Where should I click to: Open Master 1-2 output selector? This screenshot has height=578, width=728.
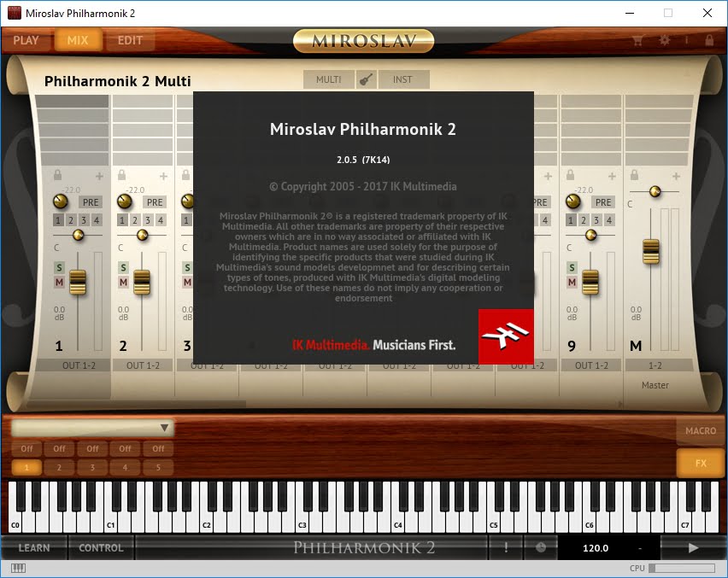655,365
